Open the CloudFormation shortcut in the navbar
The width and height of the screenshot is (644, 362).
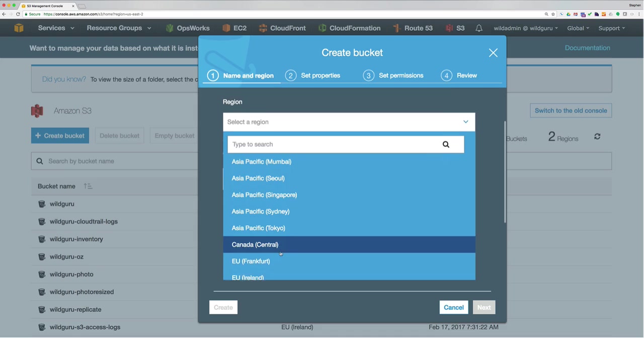tap(349, 28)
